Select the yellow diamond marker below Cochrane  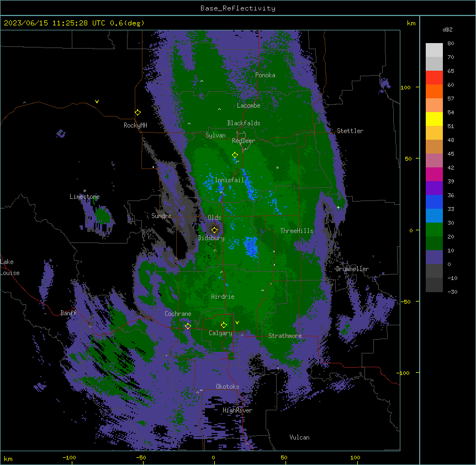[x=188, y=326]
